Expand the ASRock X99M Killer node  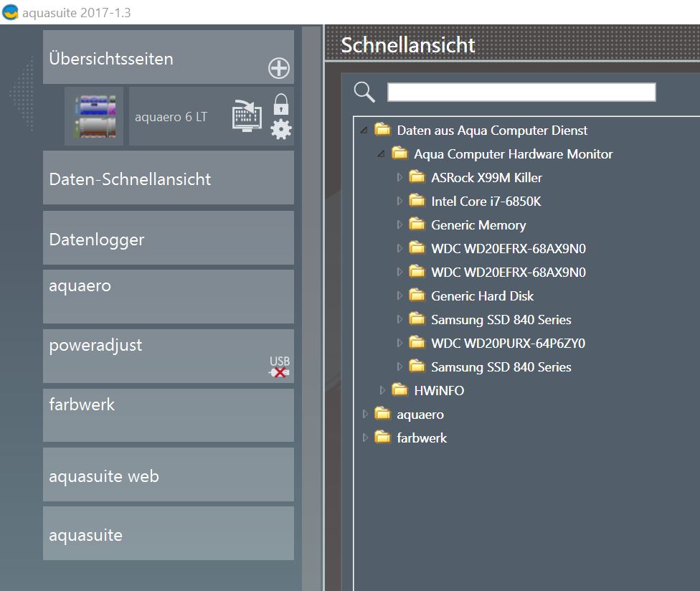[399, 178]
